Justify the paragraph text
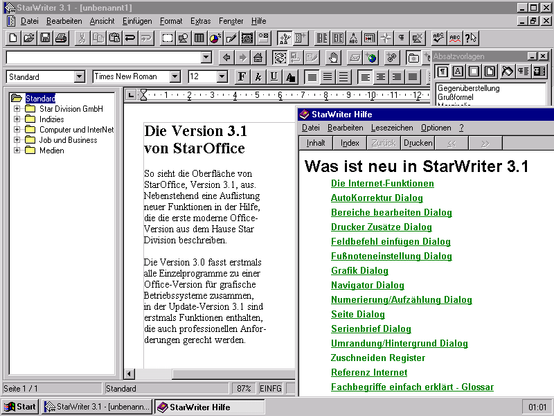This screenshot has width=554, height=416. (413, 77)
